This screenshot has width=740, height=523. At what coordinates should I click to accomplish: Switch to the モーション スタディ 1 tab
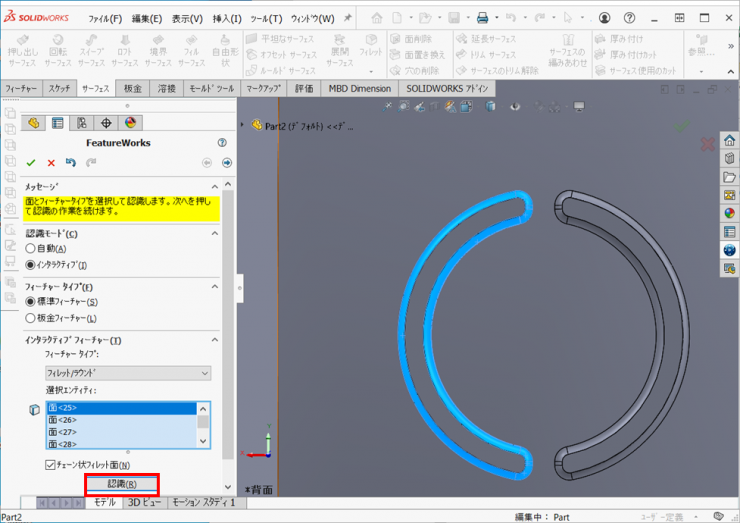[203, 503]
